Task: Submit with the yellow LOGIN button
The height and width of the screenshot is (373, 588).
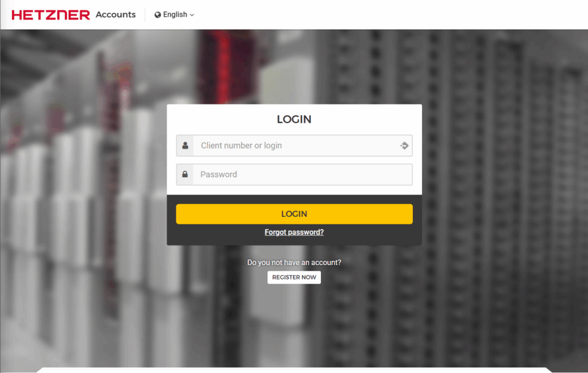Action: [295, 214]
